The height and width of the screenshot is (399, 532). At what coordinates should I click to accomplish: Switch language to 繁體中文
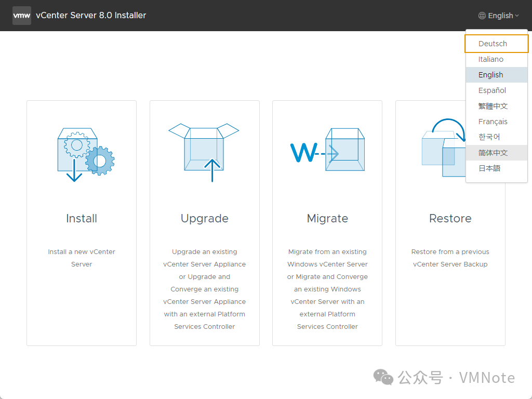(496, 106)
